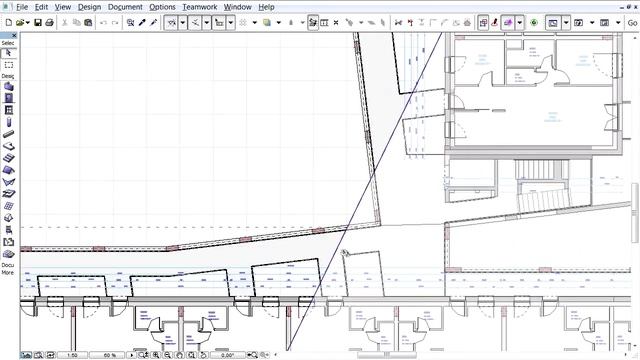The height and width of the screenshot is (360, 640).
Task: Select the Roof tool in the toolbox
Action: (x=9, y=170)
